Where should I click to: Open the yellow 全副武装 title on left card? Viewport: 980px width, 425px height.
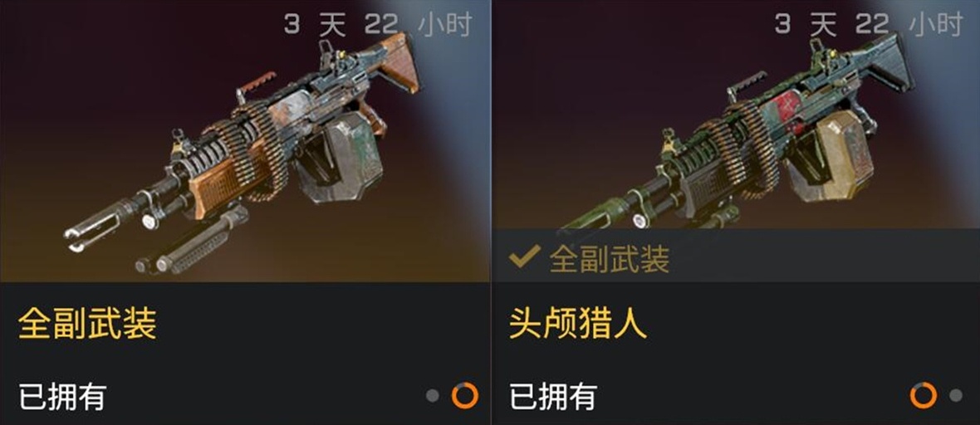point(87,324)
